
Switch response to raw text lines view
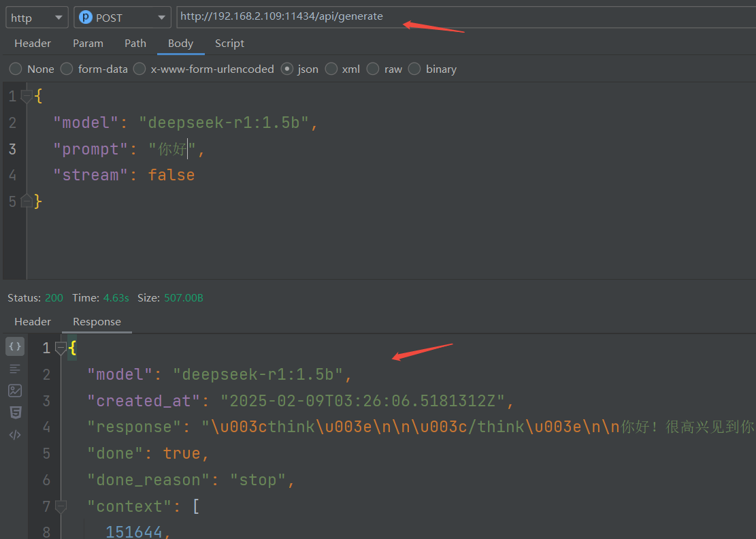[15, 369]
